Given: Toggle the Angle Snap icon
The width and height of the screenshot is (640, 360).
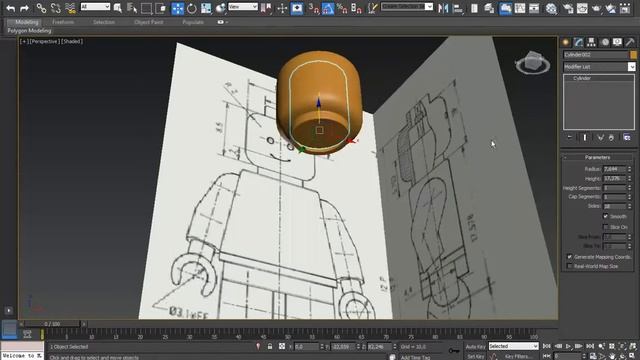Looking at the screenshot, I should 328,8.
